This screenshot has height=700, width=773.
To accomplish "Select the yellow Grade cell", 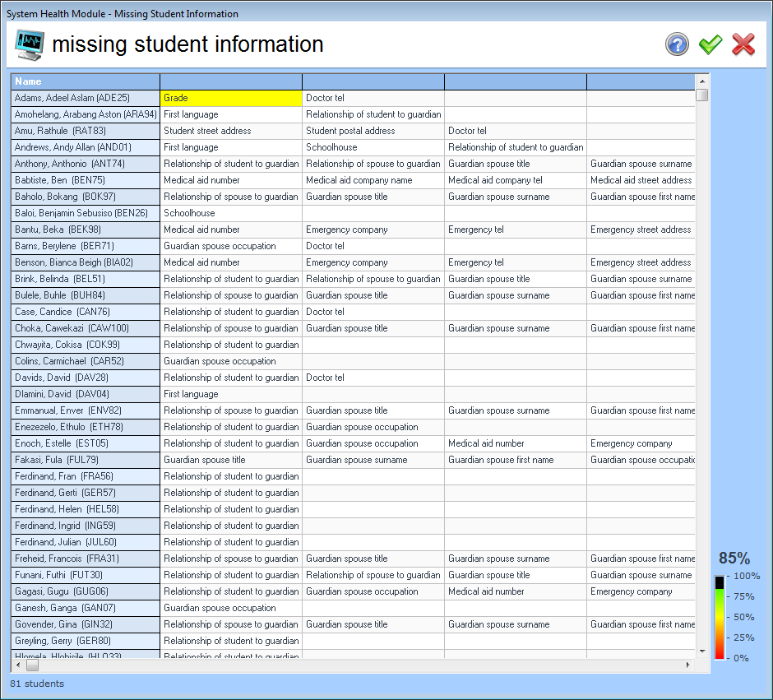I will click(231, 98).
